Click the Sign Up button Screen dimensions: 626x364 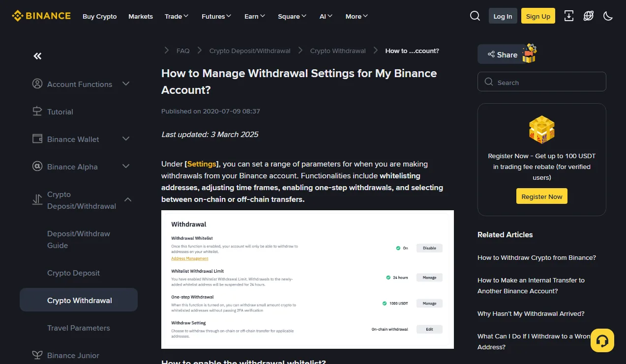pos(538,16)
